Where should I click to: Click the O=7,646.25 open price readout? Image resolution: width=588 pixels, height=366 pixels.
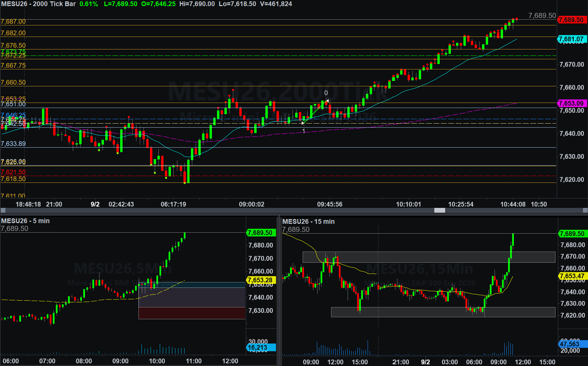(158, 4)
